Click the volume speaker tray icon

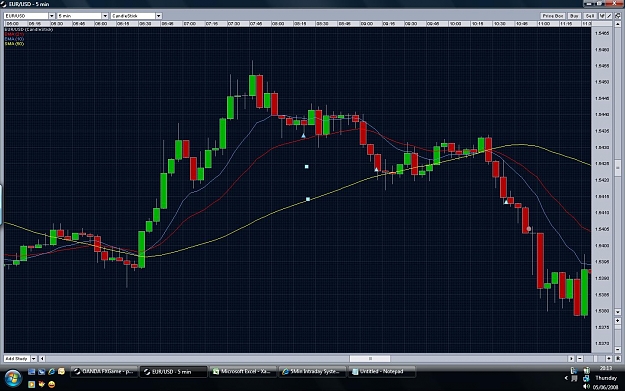(586, 386)
